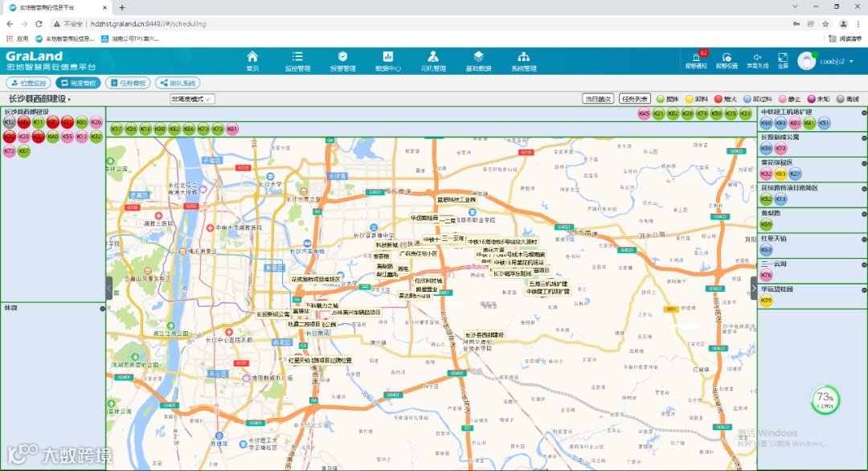Image resolution: width=868 pixels, height=471 pixels.
Task: Click the 任务列表 button
Action: tap(635, 99)
